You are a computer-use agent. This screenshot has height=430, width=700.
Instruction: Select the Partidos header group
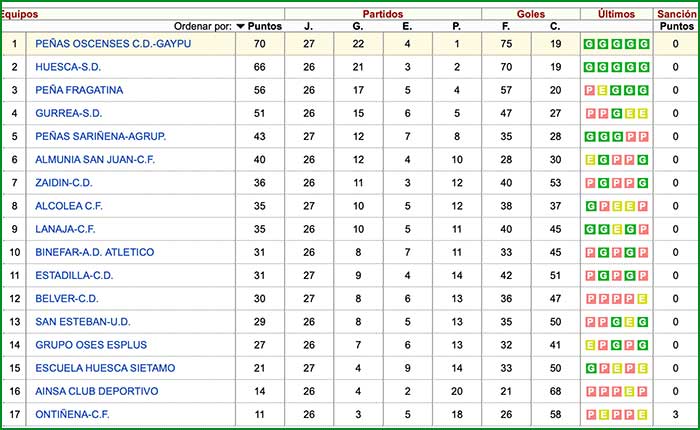383,13
